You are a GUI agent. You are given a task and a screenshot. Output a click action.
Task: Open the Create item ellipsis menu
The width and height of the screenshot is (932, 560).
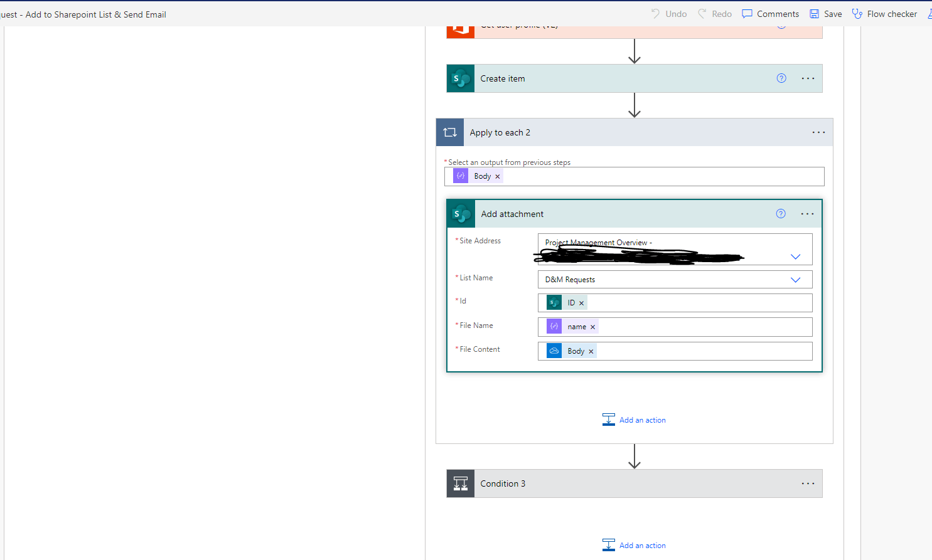(x=808, y=78)
